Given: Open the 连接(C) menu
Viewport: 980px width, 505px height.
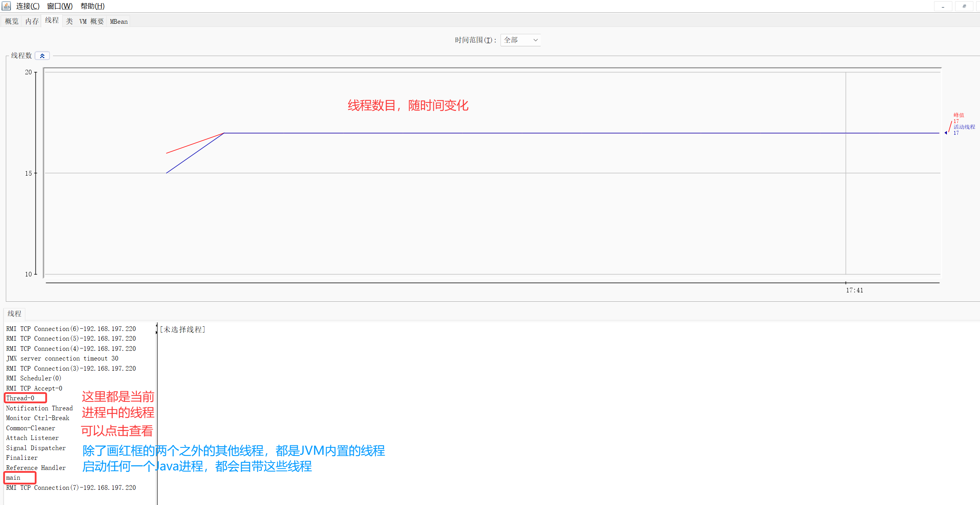Looking at the screenshot, I should [28, 6].
